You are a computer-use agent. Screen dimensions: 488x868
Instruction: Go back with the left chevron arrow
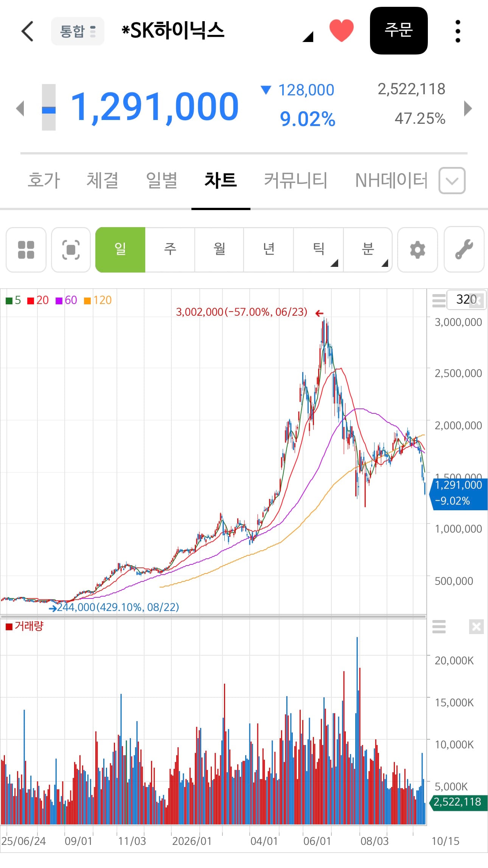[x=27, y=31]
